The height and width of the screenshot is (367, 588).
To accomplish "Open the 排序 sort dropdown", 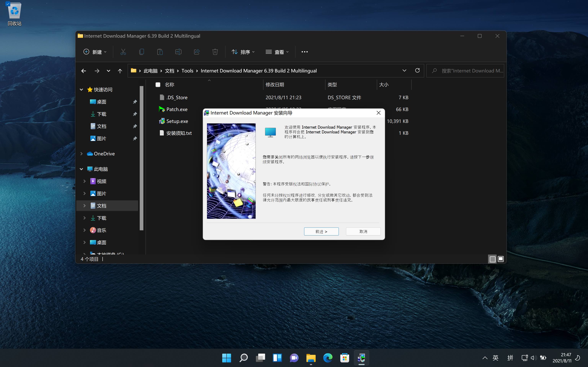I will coord(243,52).
